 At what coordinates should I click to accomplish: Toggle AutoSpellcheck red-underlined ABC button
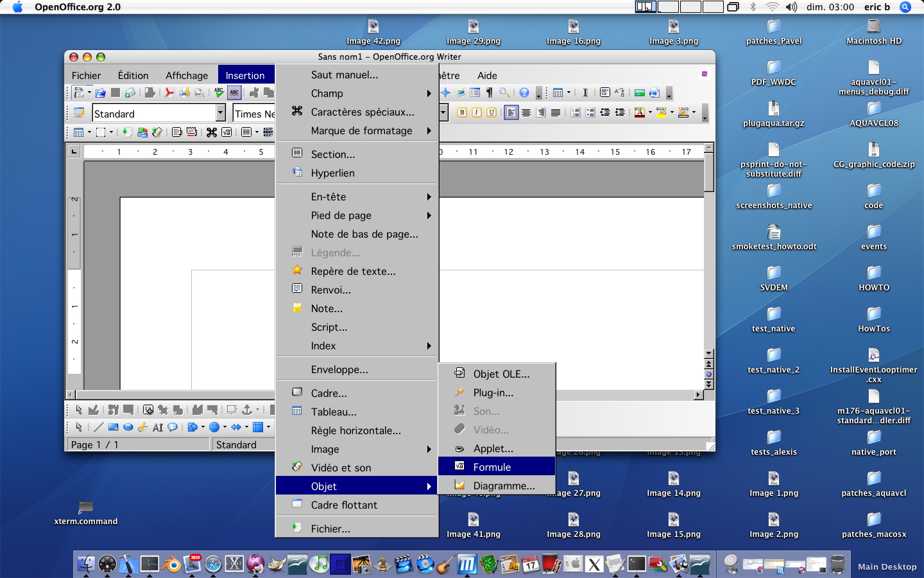234,92
